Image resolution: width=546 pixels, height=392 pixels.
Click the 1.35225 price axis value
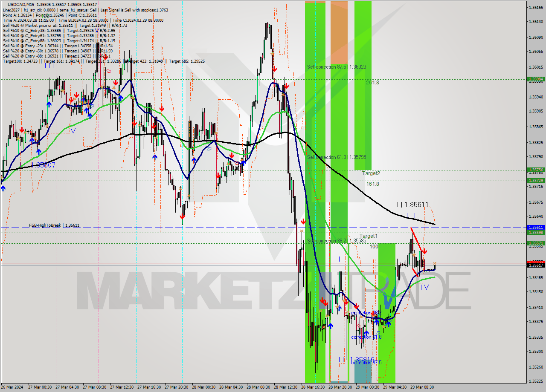point(536,381)
